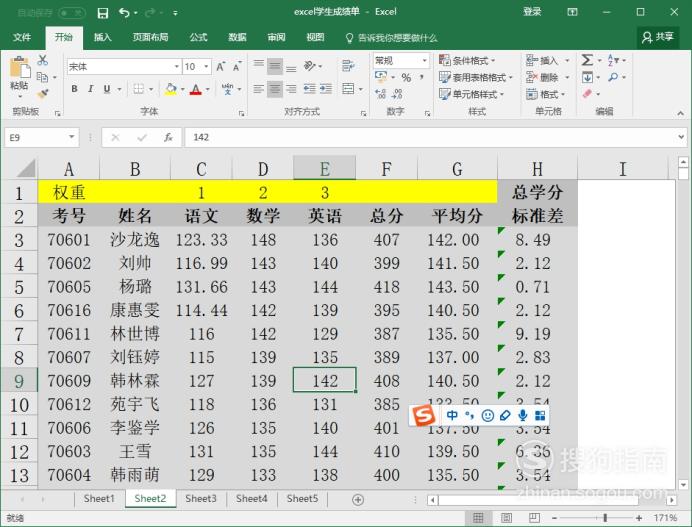The width and height of the screenshot is (692, 527).
Task: Click the Fill down arrow icon
Action: pyautogui.click(x=587, y=78)
